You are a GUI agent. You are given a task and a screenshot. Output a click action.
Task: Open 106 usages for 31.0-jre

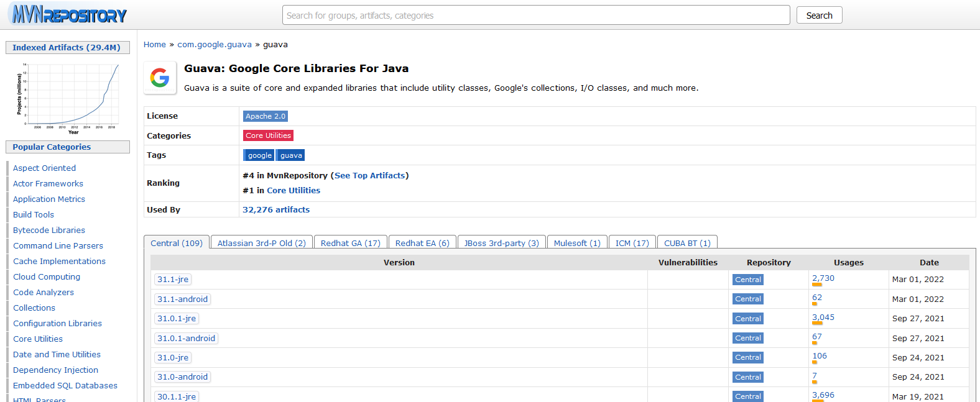tap(820, 356)
